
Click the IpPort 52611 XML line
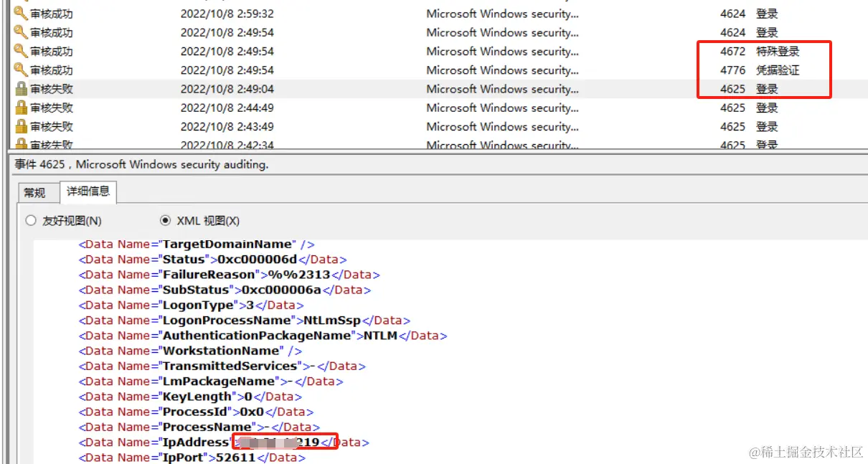coord(192,457)
